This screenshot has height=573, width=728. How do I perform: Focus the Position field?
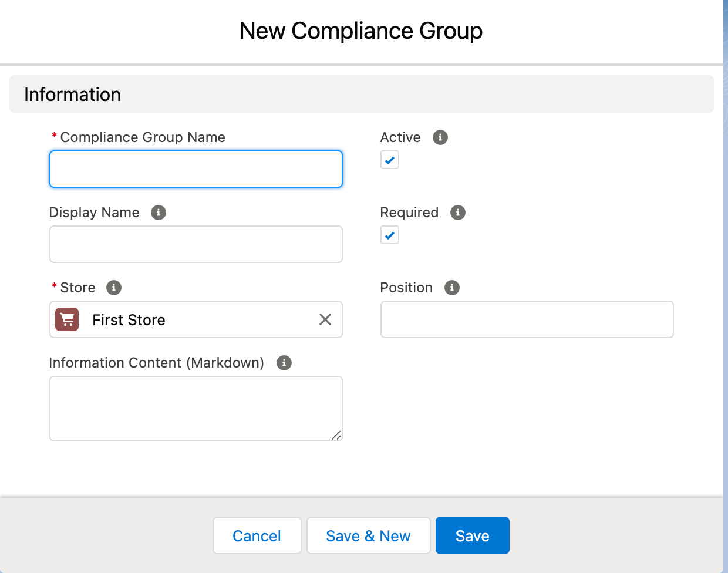[527, 319]
